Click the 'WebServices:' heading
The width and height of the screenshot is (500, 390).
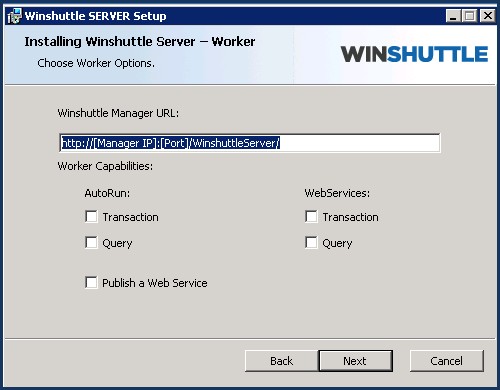click(x=337, y=193)
